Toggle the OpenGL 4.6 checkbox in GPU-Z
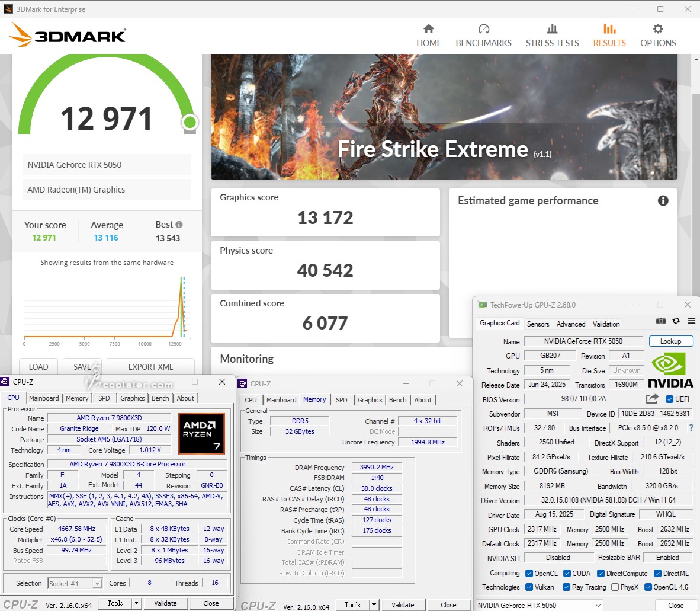Image resolution: width=700 pixels, height=611 pixels. [648, 587]
